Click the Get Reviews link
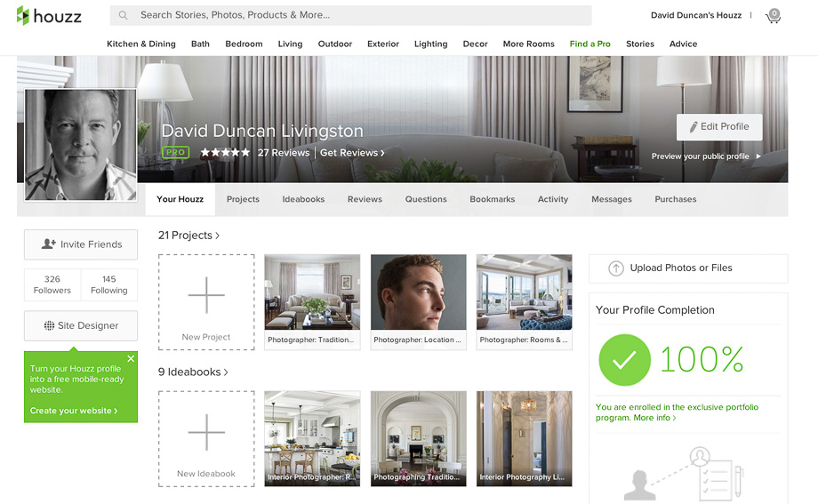Image resolution: width=818 pixels, height=504 pixels. click(352, 153)
